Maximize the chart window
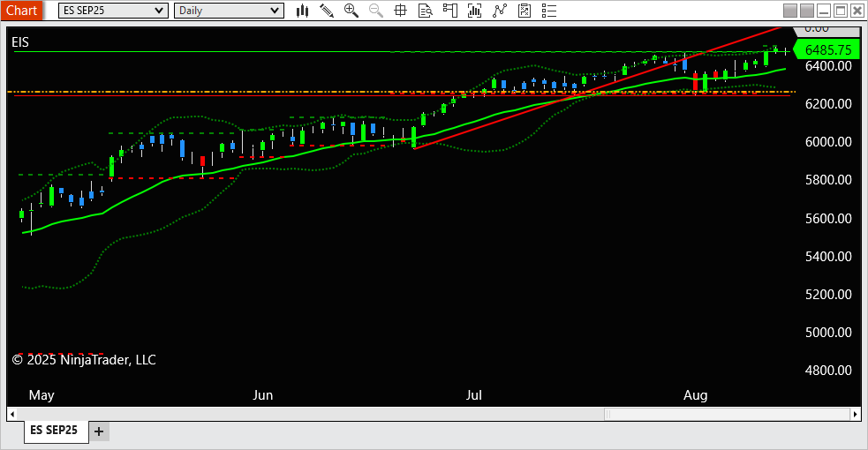Image resolution: width=868 pixels, height=450 pixels. [x=841, y=11]
